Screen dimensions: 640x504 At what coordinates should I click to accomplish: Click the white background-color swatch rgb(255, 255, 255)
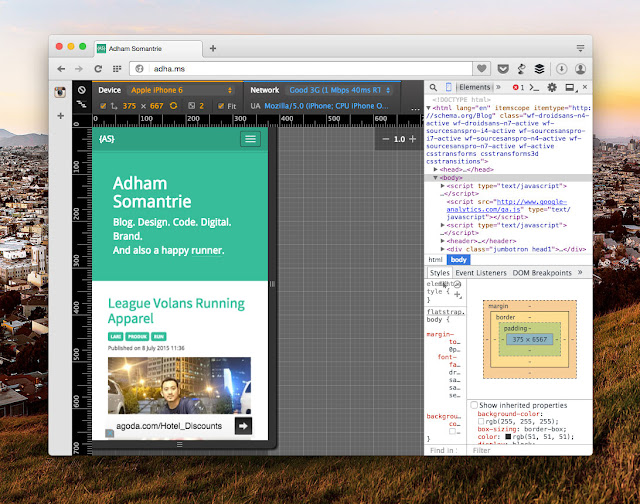point(481,422)
